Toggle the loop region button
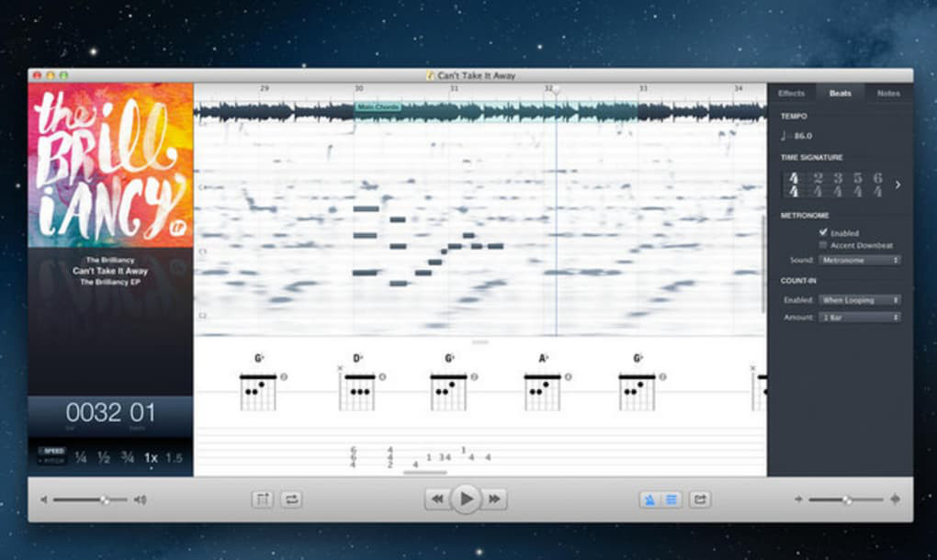 click(x=291, y=499)
